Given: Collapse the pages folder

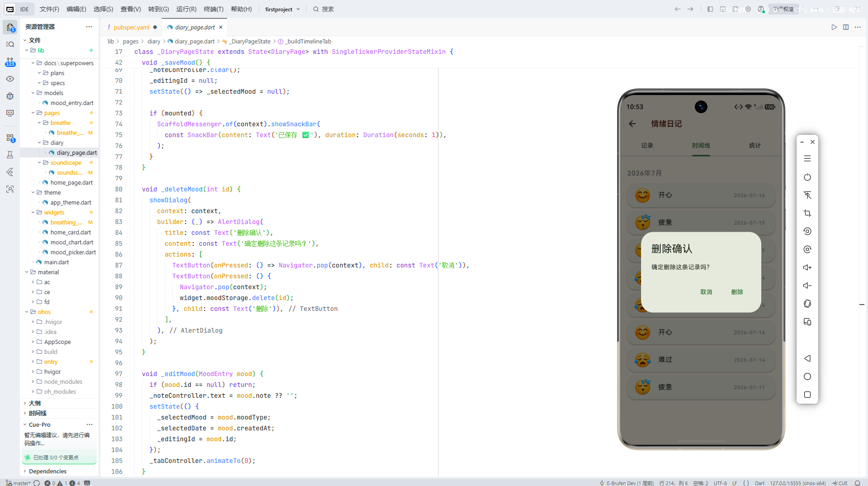Looking at the screenshot, I should (x=33, y=113).
